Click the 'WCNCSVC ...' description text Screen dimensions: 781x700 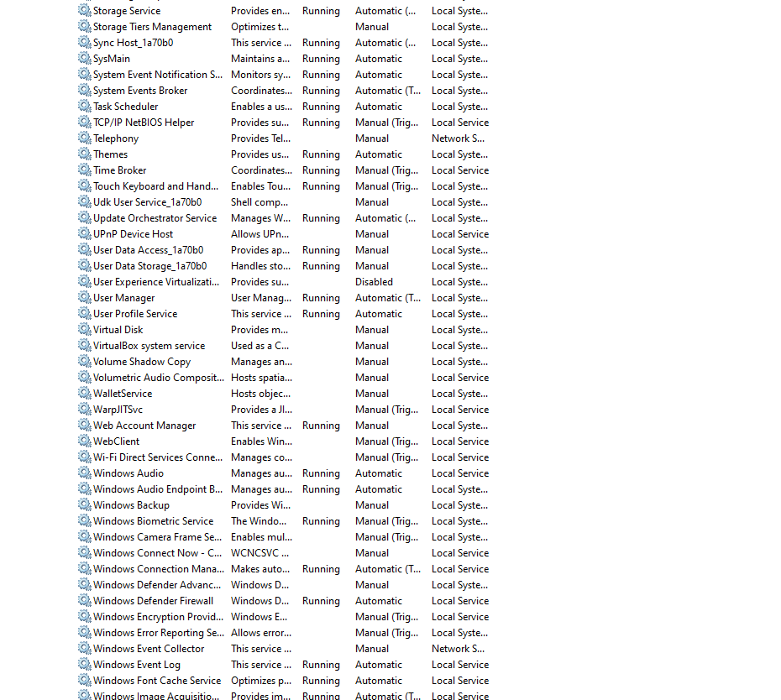260,552
